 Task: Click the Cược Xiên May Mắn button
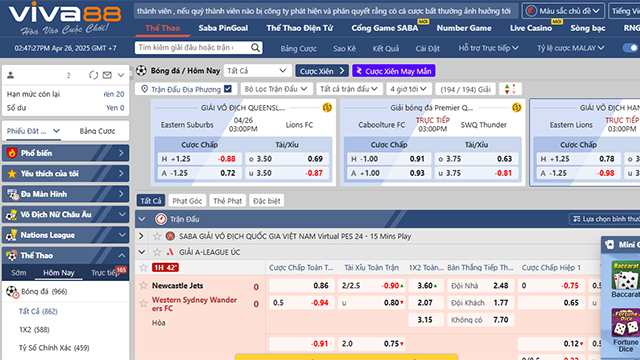(x=394, y=71)
